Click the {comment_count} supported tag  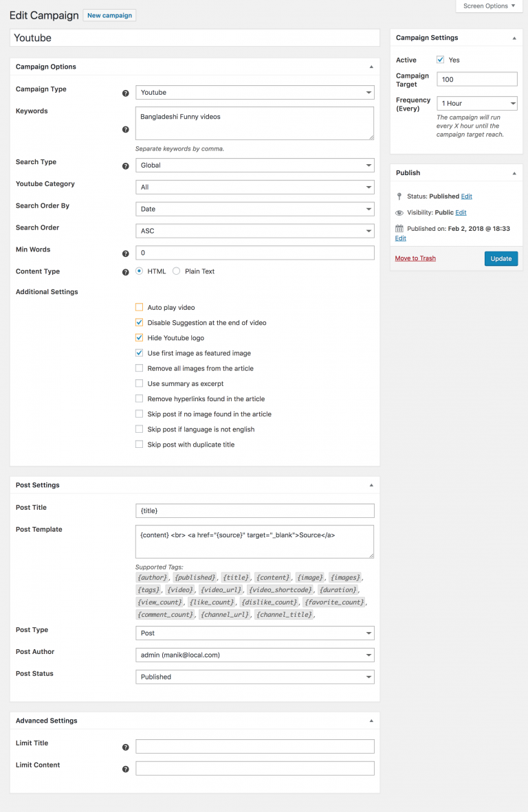tap(165, 615)
